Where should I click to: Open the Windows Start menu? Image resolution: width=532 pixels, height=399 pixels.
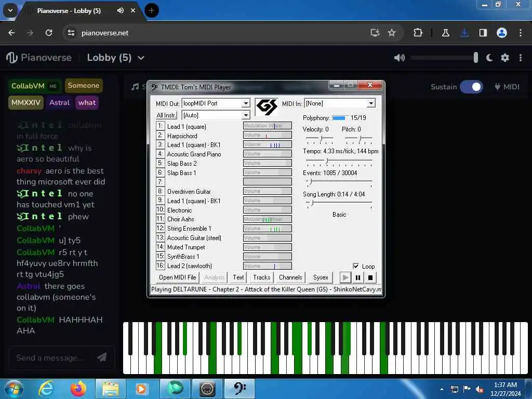click(x=14, y=389)
